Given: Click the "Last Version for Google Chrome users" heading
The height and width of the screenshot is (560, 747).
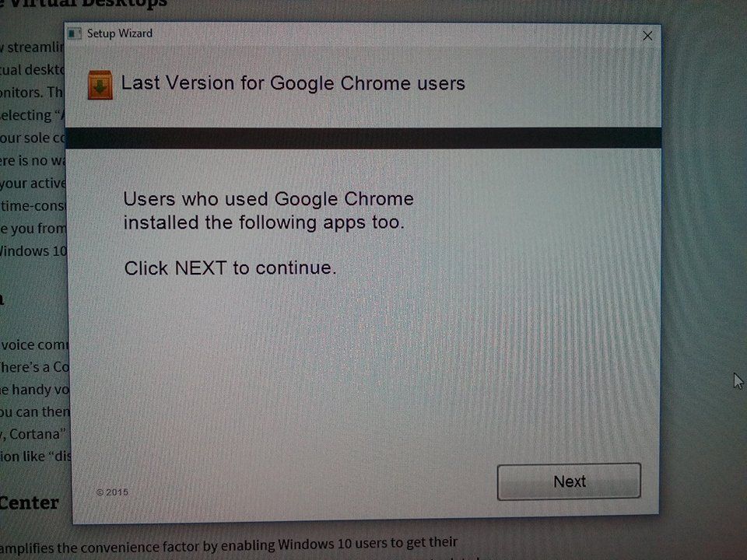Looking at the screenshot, I should [293, 83].
